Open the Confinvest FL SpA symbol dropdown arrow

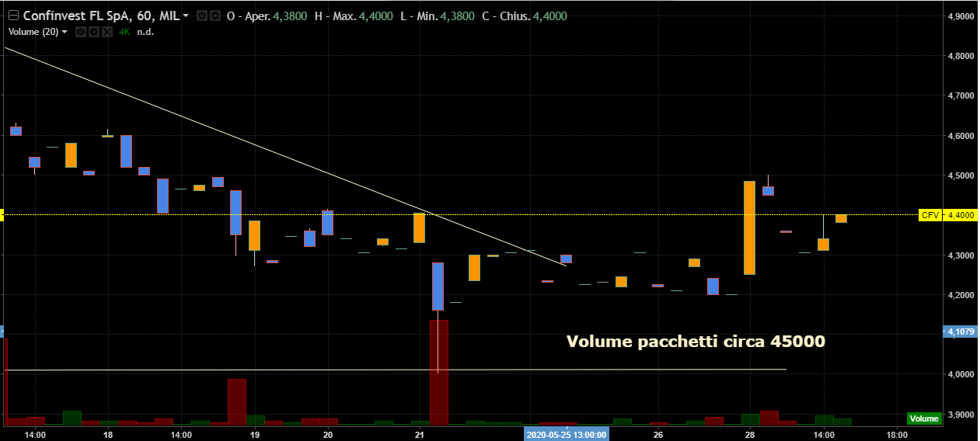click(x=186, y=16)
